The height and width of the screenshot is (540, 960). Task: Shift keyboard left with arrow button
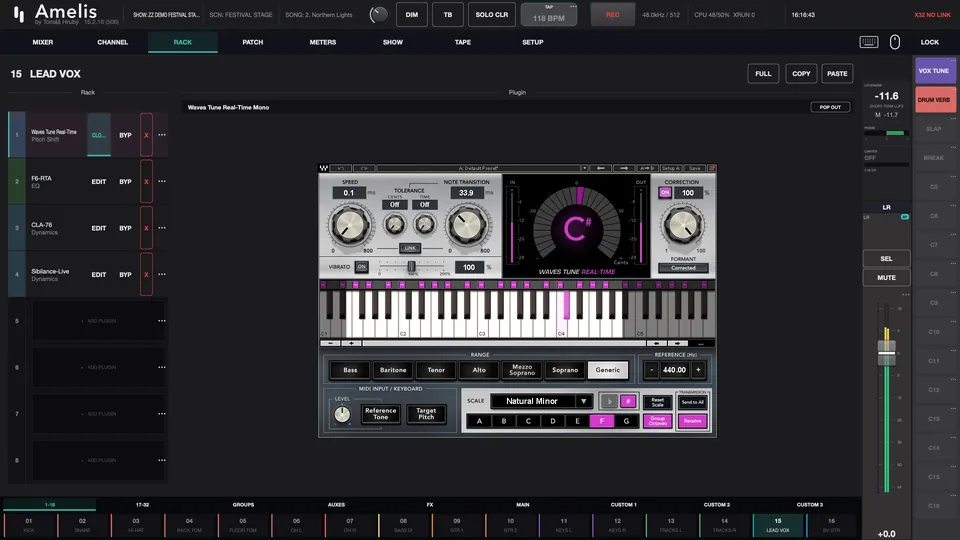click(656, 343)
